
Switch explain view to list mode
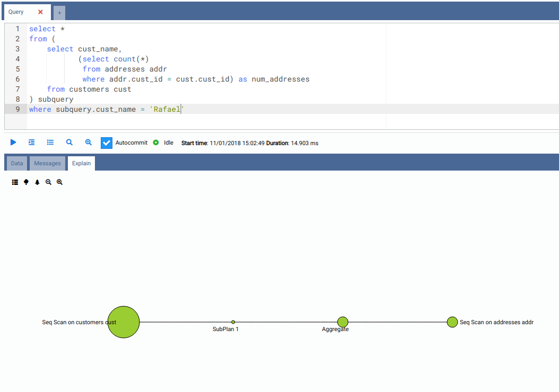click(x=15, y=182)
